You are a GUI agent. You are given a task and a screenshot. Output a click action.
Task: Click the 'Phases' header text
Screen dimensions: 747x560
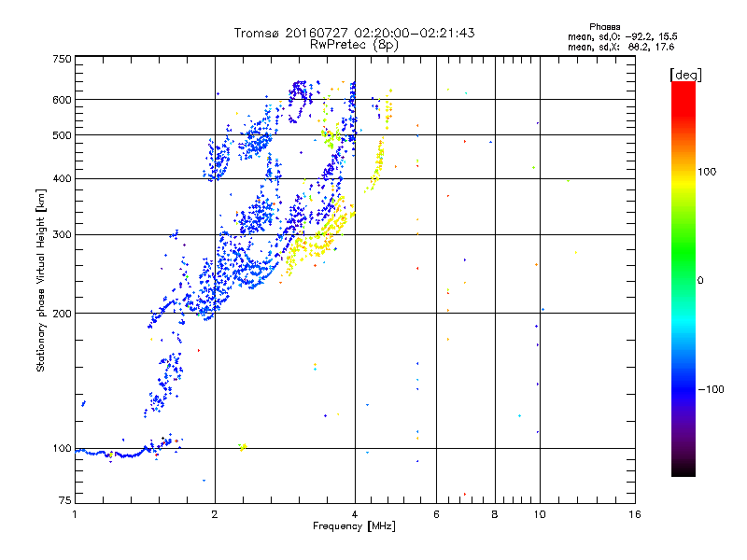click(604, 27)
